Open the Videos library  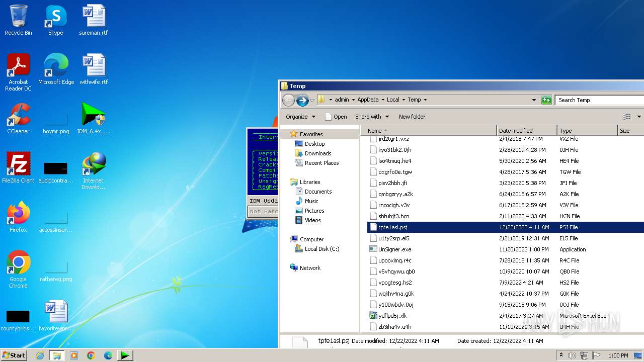pyautogui.click(x=312, y=220)
